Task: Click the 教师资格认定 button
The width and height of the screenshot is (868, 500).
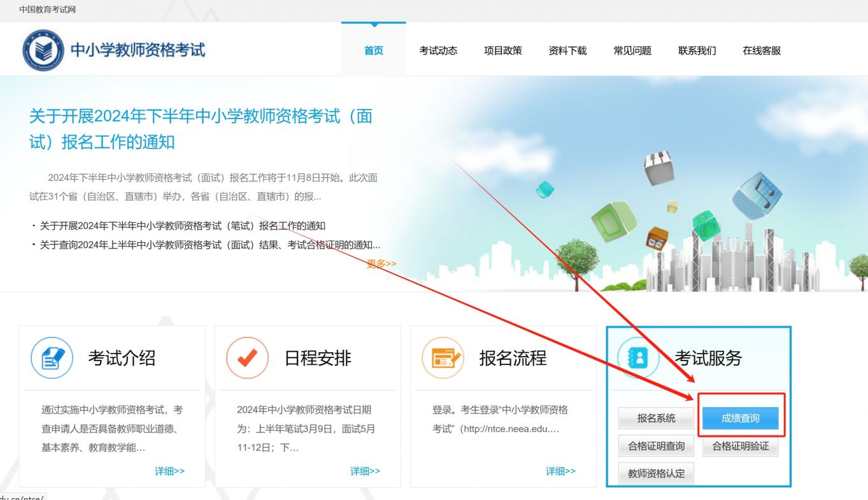Action: (x=656, y=473)
